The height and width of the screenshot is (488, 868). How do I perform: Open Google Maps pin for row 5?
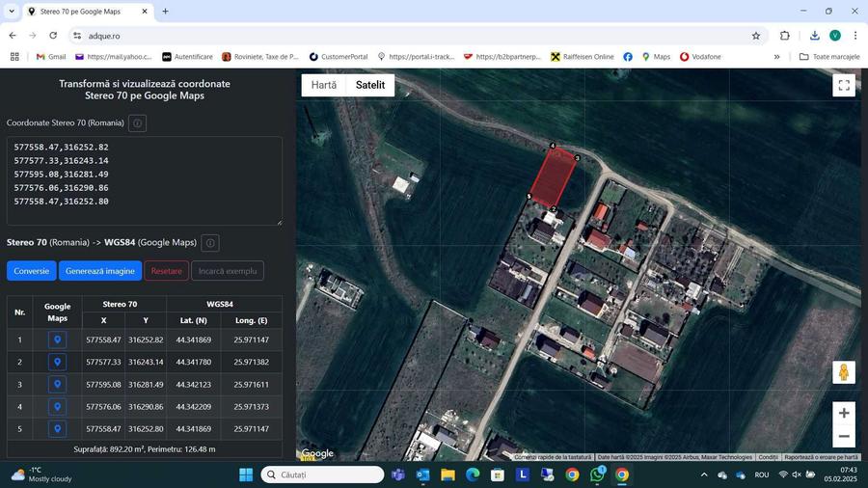pyautogui.click(x=57, y=428)
